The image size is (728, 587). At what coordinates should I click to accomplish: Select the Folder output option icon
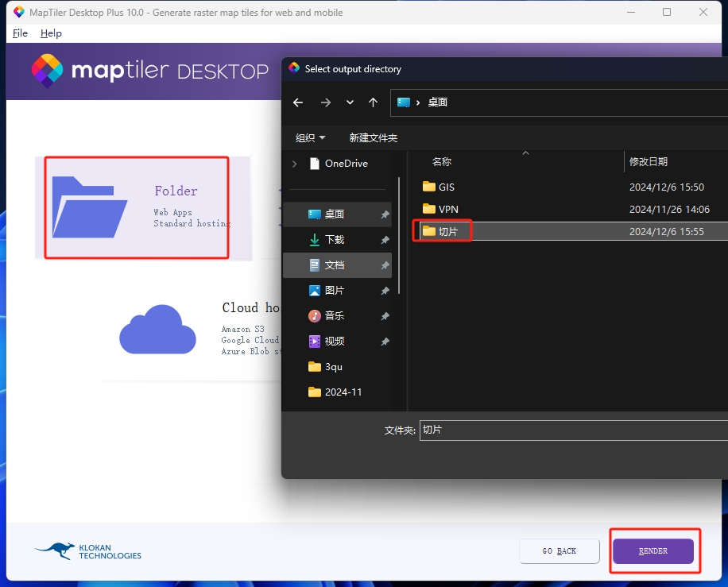pos(90,207)
